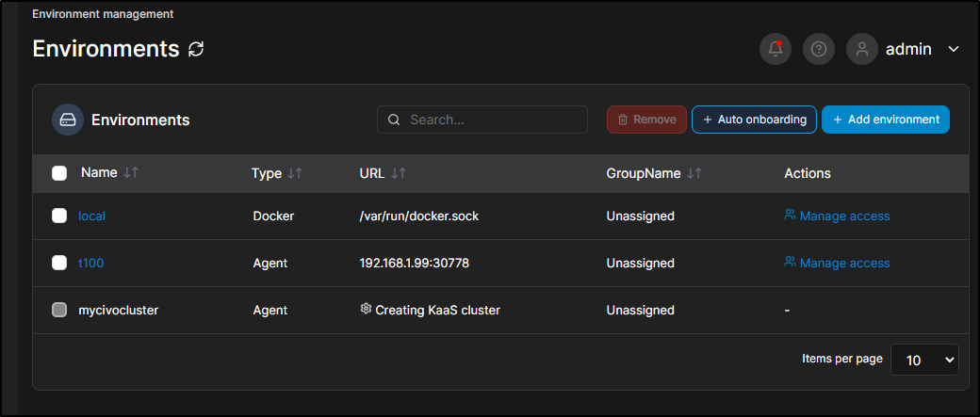This screenshot has height=417, width=980.
Task: Sort by GroupName column arrows icon
Action: 694,173
